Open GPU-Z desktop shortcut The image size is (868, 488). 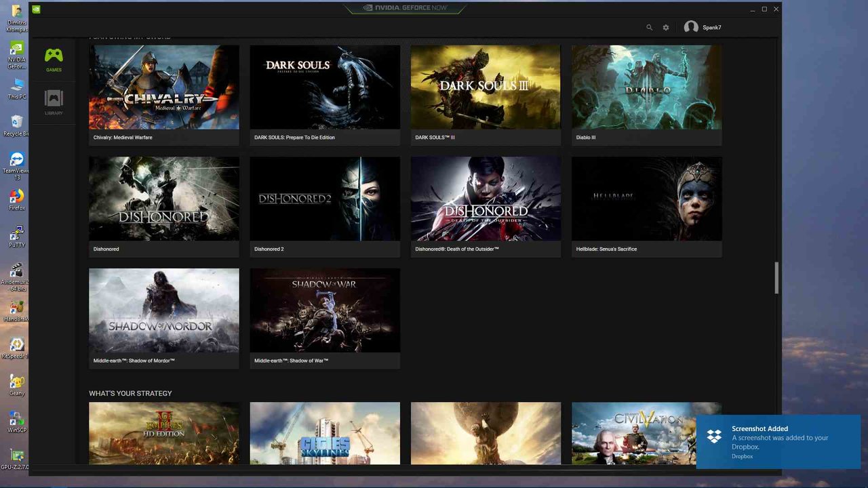pyautogui.click(x=15, y=459)
